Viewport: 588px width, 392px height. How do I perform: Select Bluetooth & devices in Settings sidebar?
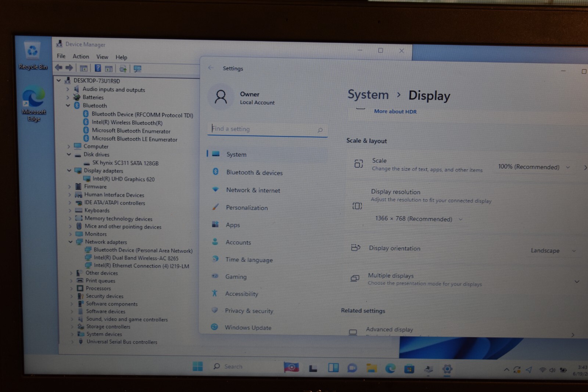click(267, 172)
